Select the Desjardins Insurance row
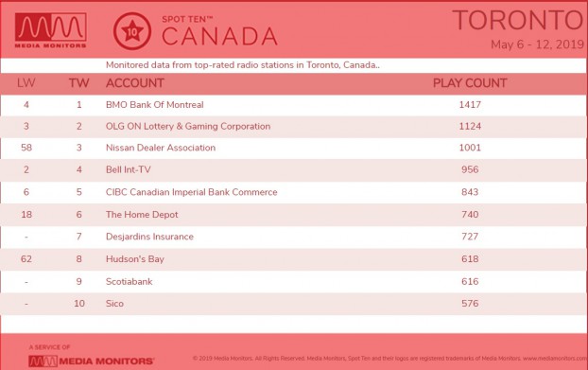This screenshot has height=370, width=588. tap(294, 237)
